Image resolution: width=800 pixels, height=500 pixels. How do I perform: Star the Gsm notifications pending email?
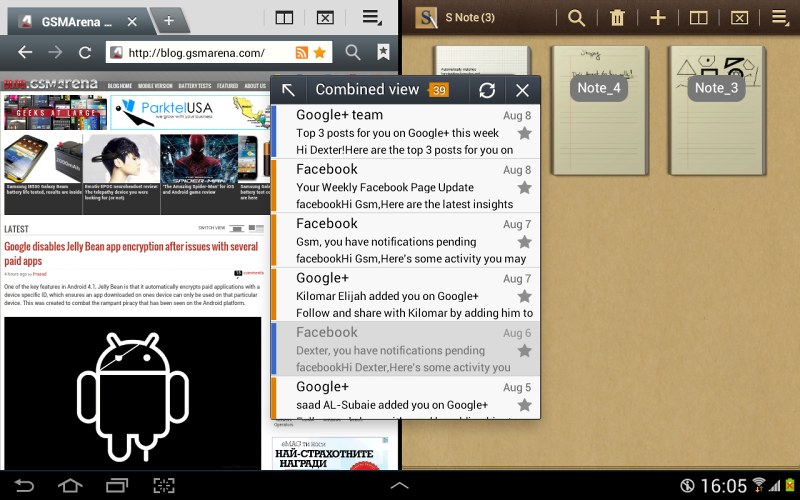[x=524, y=242]
